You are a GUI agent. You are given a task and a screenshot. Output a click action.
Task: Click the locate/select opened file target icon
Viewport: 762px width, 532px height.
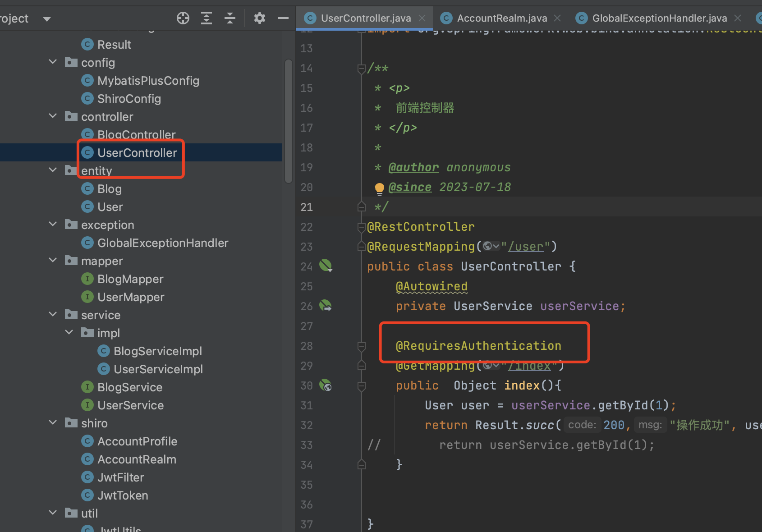183,18
